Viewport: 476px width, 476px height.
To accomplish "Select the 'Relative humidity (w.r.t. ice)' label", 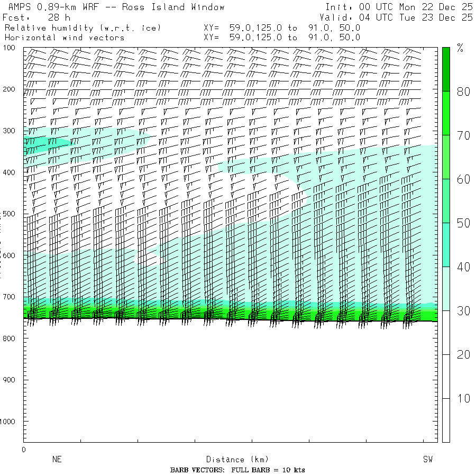I will click(x=83, y=28).
